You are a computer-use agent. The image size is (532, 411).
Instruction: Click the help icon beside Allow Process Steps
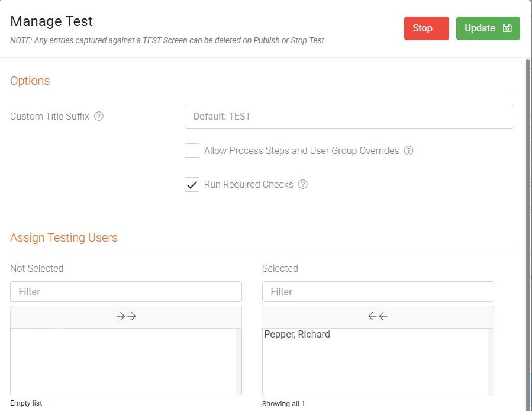pos(408,150)
